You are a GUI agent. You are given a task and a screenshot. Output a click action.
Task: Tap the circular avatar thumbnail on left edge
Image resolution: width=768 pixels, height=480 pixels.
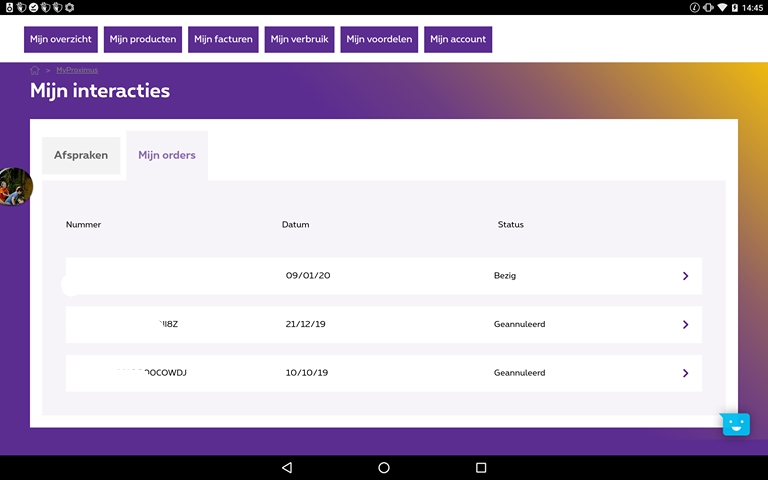(14, 186)
